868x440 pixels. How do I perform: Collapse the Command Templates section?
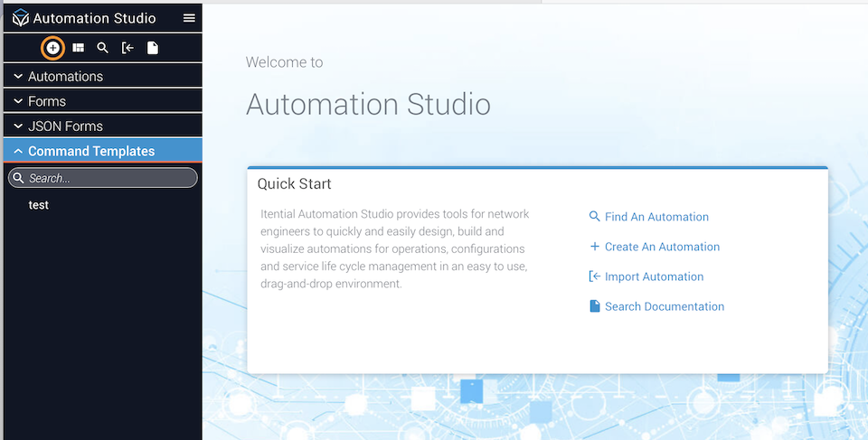(103, 151)
